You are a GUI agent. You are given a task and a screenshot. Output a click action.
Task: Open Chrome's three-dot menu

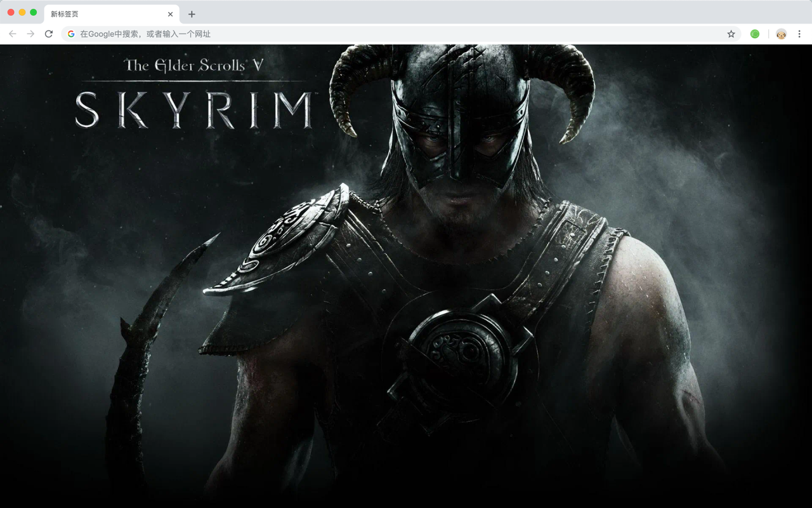pyautogui.click(x=799, y=34)
